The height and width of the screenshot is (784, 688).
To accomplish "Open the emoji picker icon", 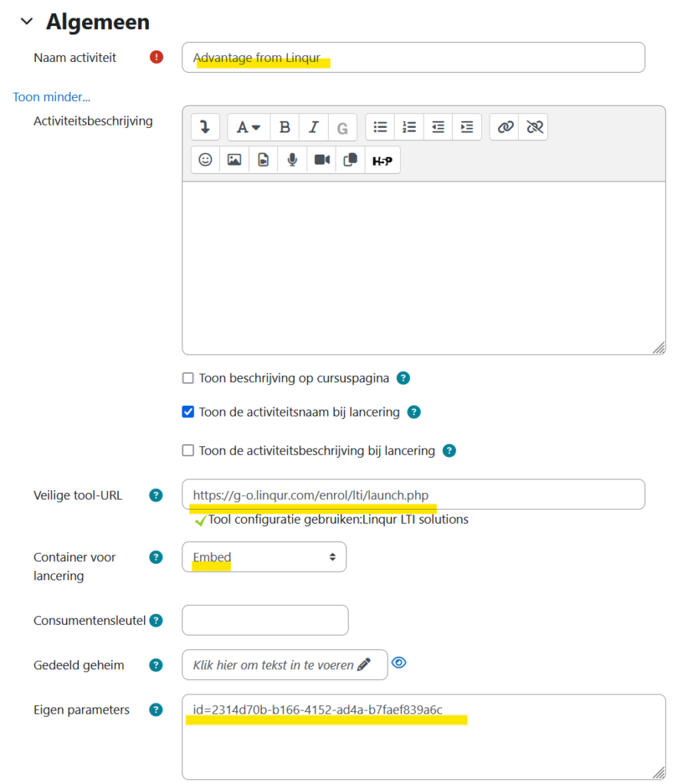I will tap(205, 160).
